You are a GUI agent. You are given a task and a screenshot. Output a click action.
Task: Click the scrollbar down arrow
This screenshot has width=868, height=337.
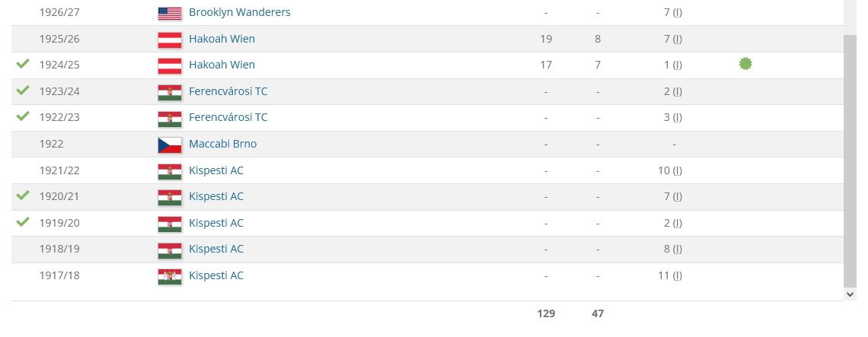point(850,293)
